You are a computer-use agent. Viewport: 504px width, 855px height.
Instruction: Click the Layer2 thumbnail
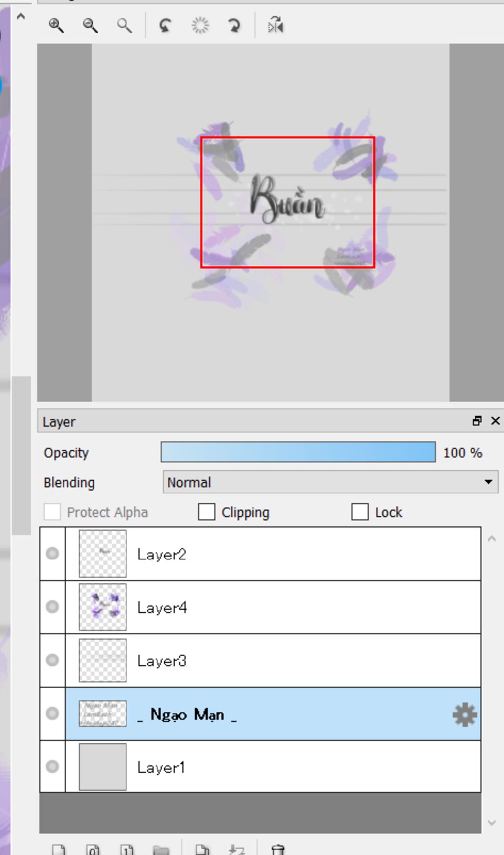[x=103, y=554]
